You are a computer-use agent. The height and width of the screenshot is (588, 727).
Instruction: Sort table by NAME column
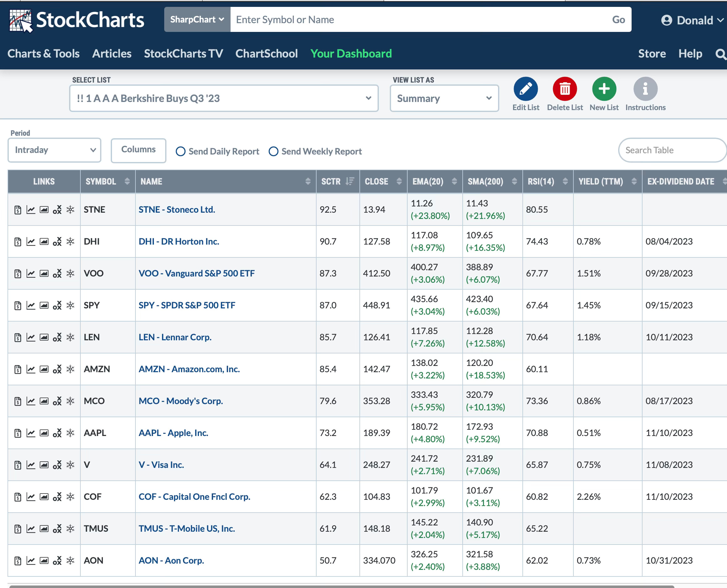[x=226, y=181]
